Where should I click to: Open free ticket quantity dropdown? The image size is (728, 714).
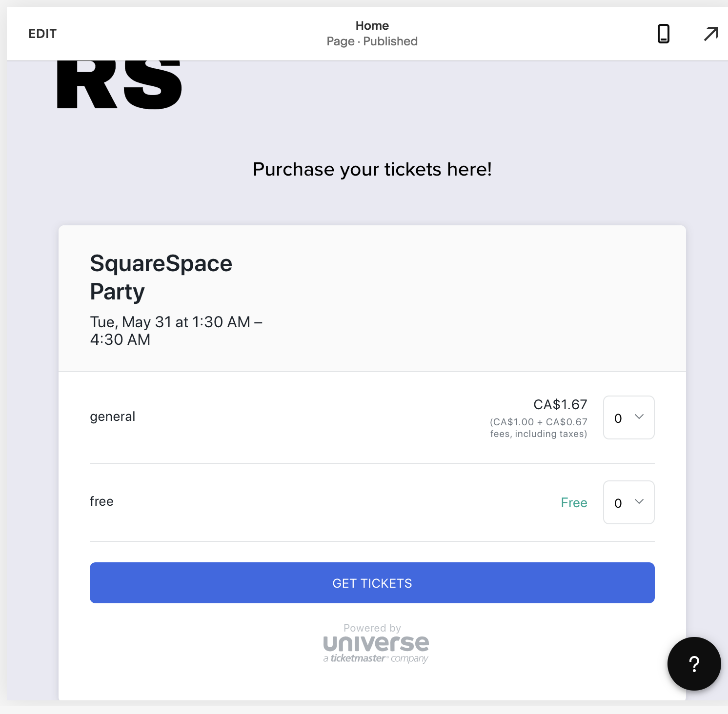pyautogui.click(x=629, y=502)
